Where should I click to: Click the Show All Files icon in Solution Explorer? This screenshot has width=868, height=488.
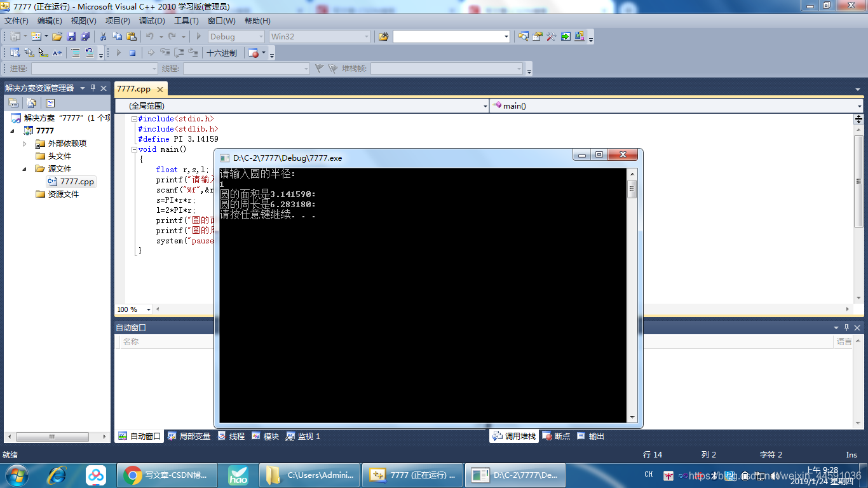click(x=31, y=103)
